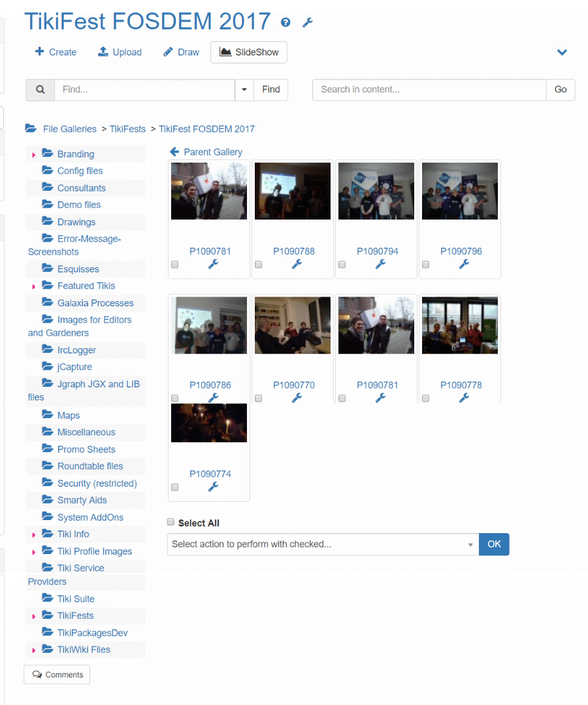Click the help question mark icon beside title
The height and width of the screenshot is (705, 588).
[x=286, y=22]
